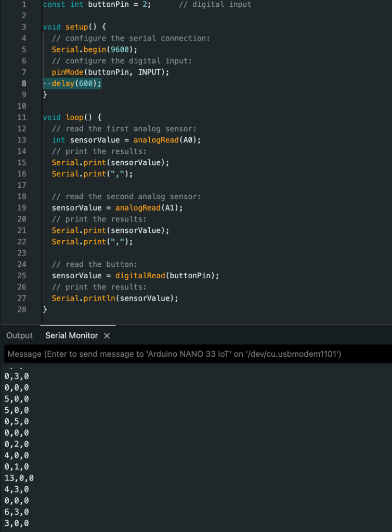Click on Serial.begin(9600) statement

[94, 49]
